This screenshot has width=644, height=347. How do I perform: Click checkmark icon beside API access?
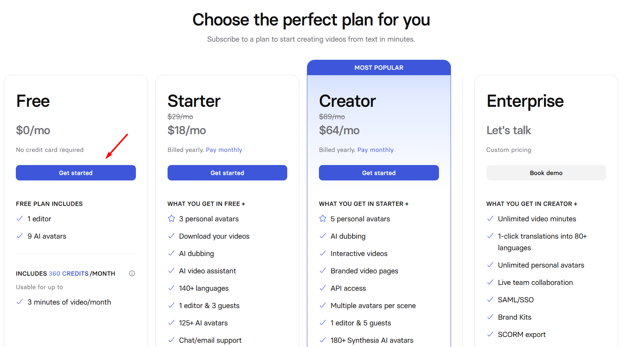point(323,288)
